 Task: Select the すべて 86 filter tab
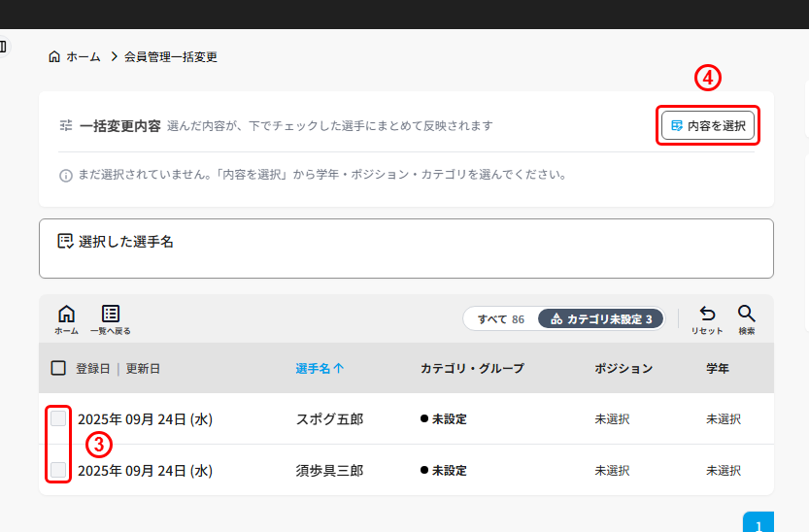click(500, 319)
